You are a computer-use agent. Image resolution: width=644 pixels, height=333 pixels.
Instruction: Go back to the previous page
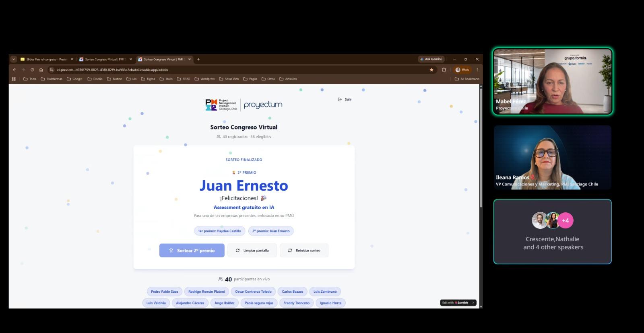coord(14,70)
